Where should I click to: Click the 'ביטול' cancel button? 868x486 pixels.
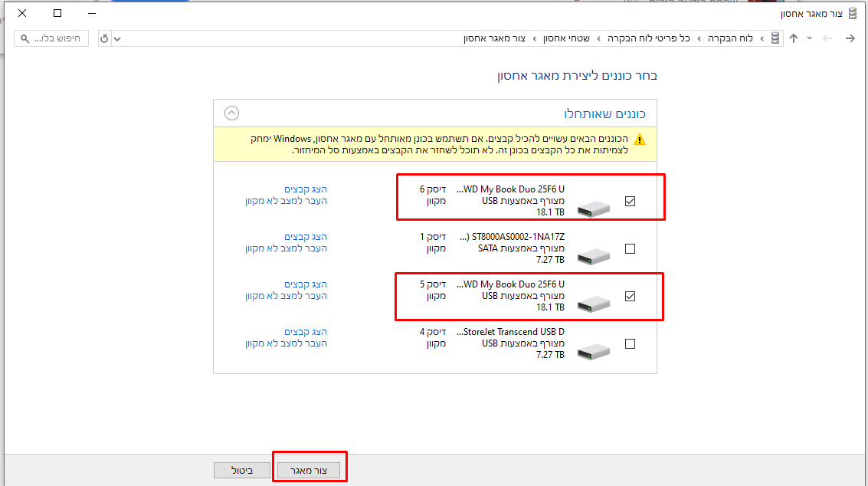coord(241,470)
